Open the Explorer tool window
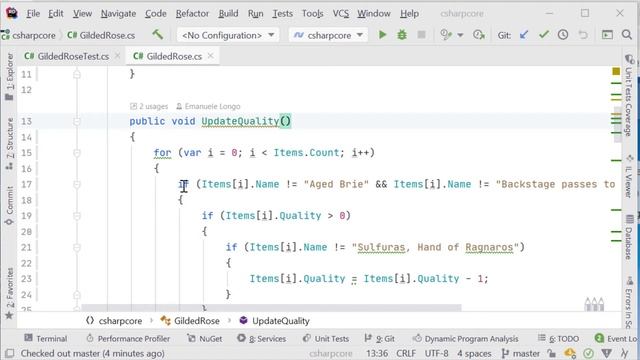640x360 pixels. tap(9, 77)
